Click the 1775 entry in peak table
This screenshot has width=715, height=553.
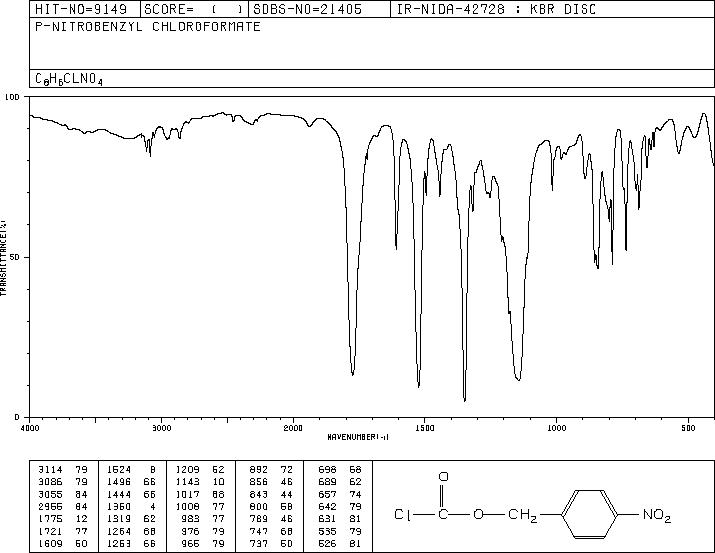coord(50,519)
